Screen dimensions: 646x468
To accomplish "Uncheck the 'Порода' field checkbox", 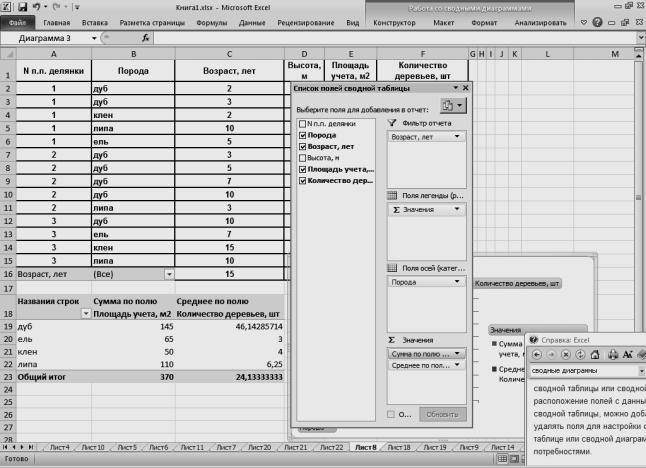I will click(302, 135).
